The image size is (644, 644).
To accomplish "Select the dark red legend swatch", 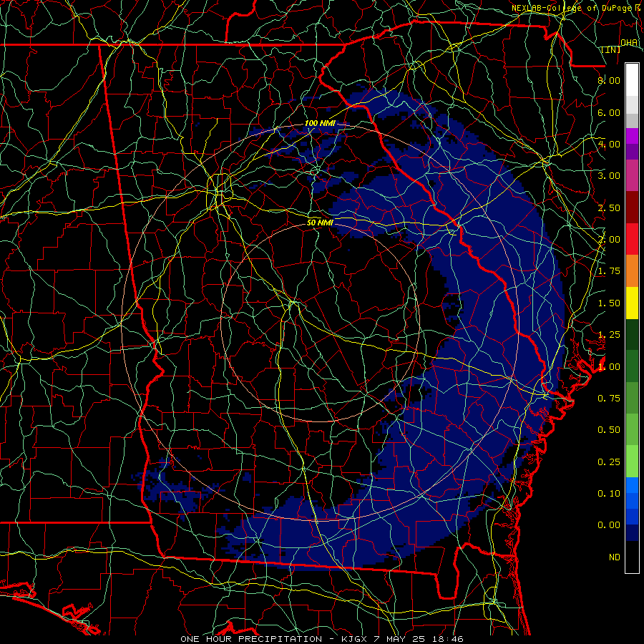I will coord(632,208).
